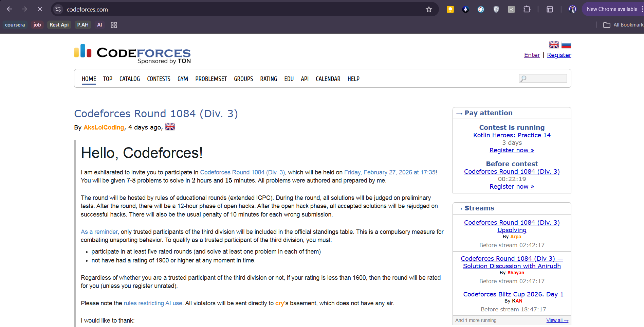This screenshot has height=327, width=644.
Task: Click the browser back arrow
Action: tap(10, 9)
